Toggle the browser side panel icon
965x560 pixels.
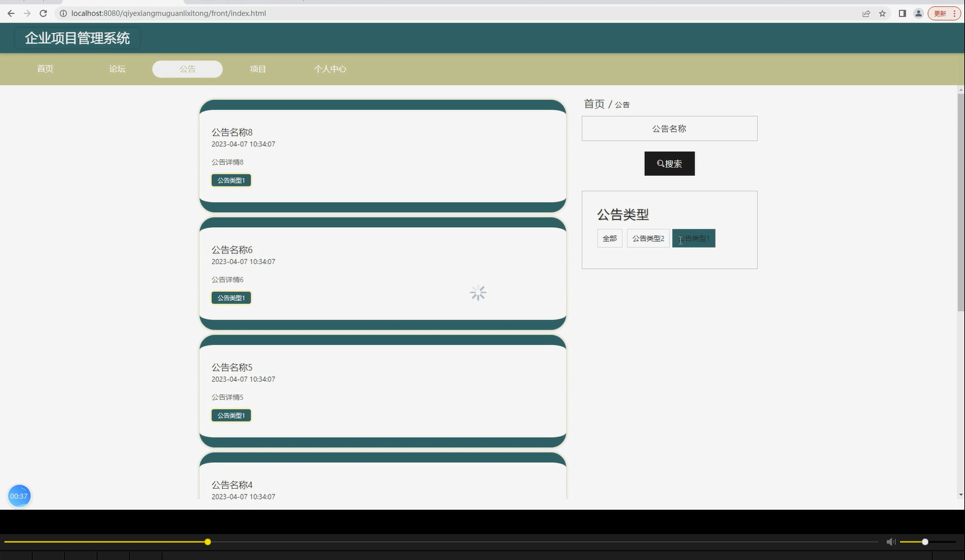click(902, 13)
